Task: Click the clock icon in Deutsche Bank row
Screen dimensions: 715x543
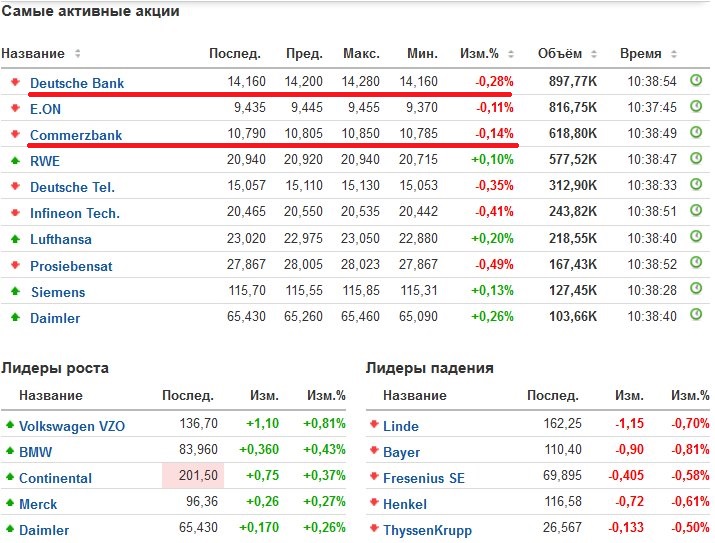Action: point(696,81)
